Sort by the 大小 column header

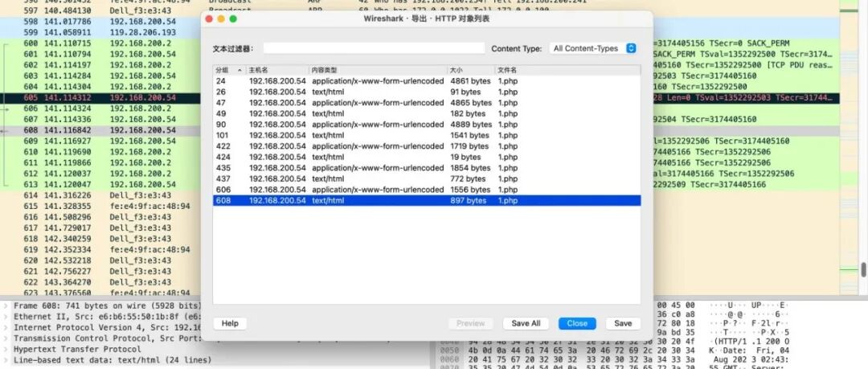click(471, 71)
